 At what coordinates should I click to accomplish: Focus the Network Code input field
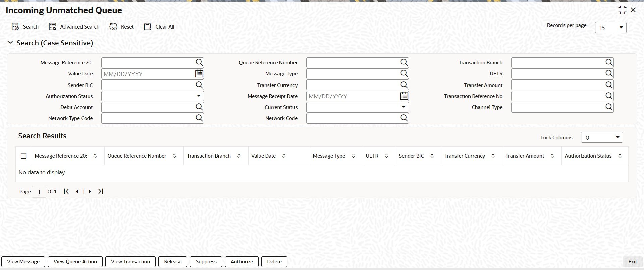click(353, 118)
